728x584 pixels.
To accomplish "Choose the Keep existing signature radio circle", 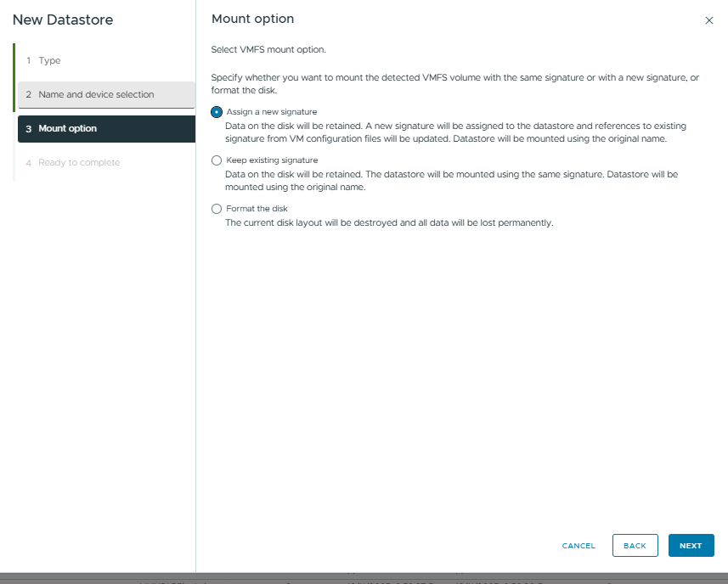I will point(217,160).
